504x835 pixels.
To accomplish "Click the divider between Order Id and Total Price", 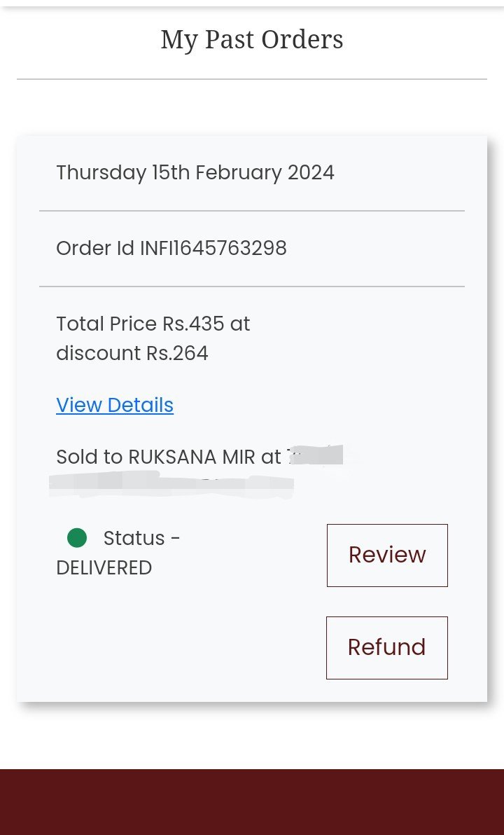I will pos(252,287).
